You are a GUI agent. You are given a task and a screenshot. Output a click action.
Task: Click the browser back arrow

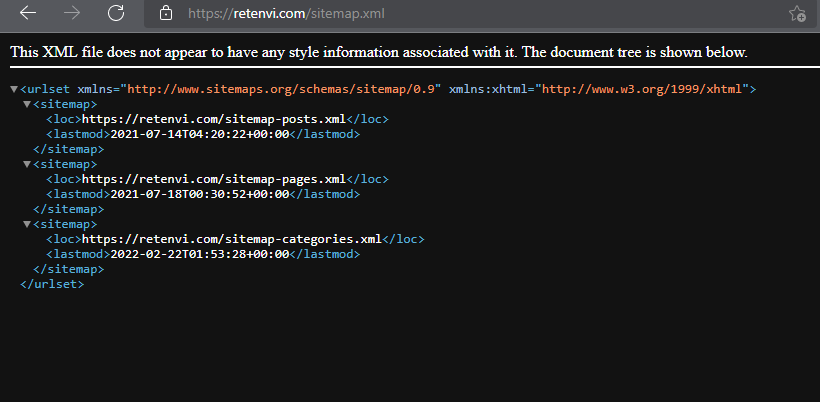29,14
